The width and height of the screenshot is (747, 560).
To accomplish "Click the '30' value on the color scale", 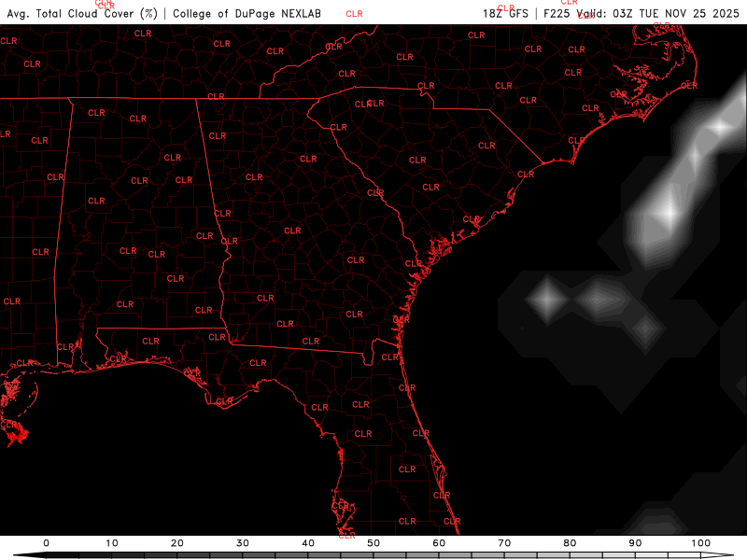I will pos(243,543).
